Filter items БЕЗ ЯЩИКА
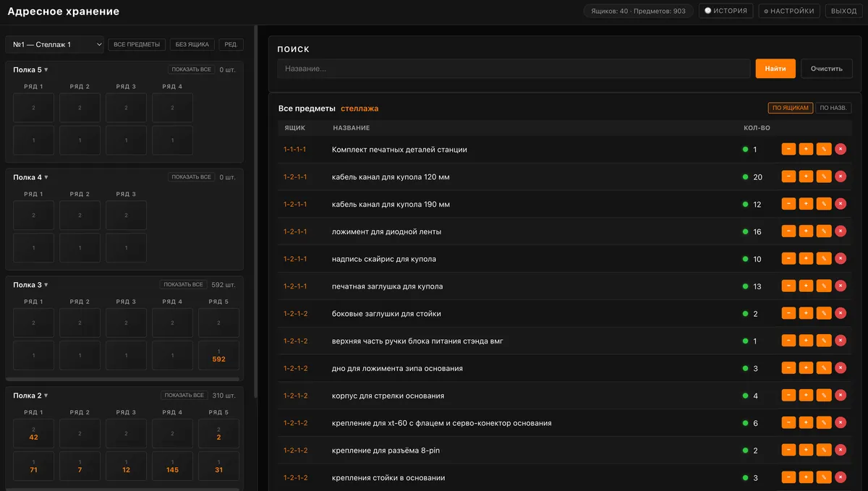Viewport: 868px width, 491px height. pyautogui.click(x=192, y=45)
